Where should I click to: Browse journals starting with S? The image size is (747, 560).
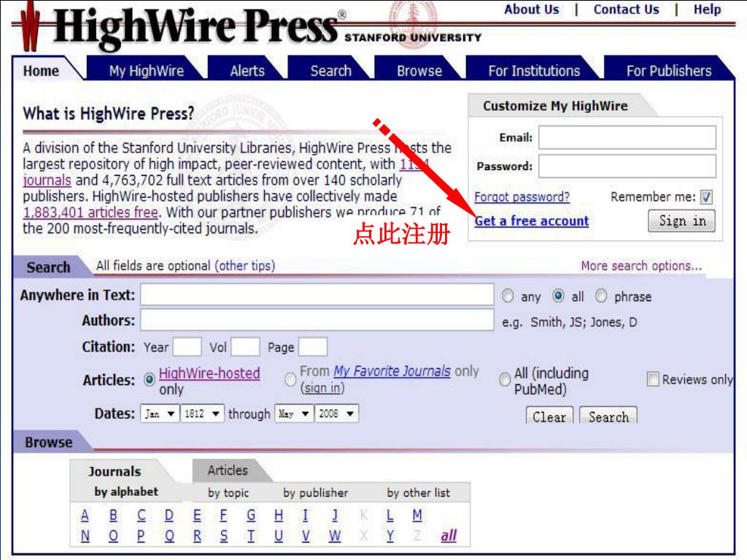pos(223,536)
